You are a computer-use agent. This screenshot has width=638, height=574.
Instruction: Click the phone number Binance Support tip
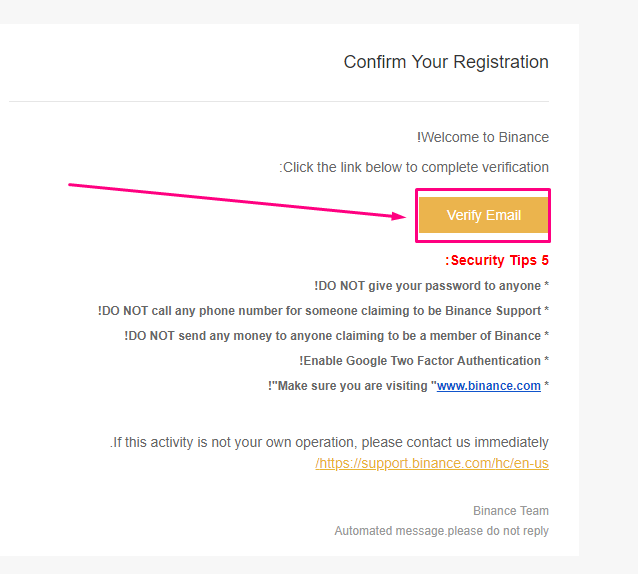[323, 311]
